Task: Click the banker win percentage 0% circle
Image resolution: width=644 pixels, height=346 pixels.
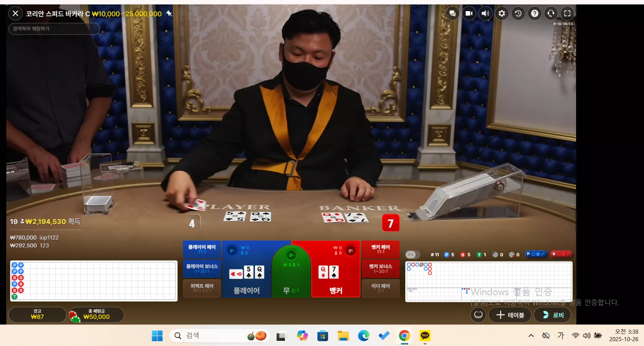Action: (x=350, y=251)
